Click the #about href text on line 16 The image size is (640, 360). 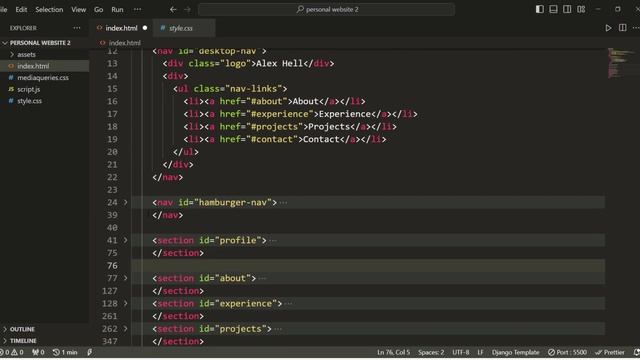267,101
